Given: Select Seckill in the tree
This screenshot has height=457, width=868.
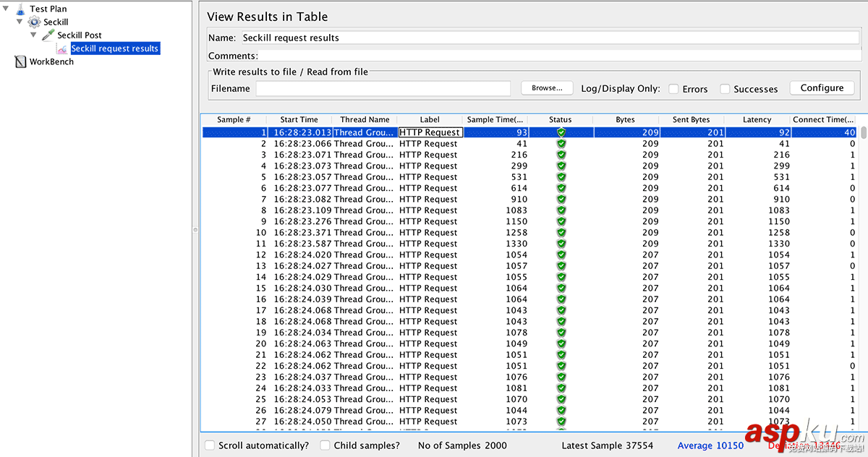Looking at the screenshot, I should (56, 22).
